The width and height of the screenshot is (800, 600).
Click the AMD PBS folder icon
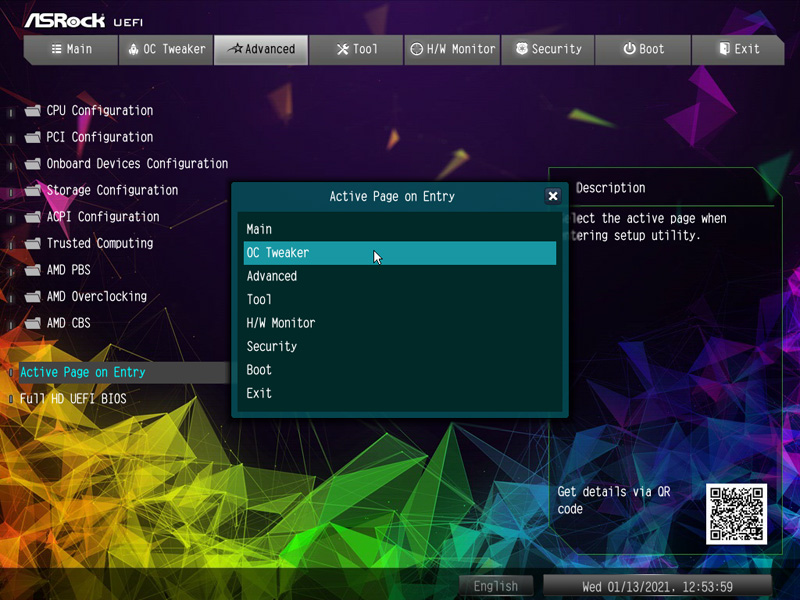[33, 270]
